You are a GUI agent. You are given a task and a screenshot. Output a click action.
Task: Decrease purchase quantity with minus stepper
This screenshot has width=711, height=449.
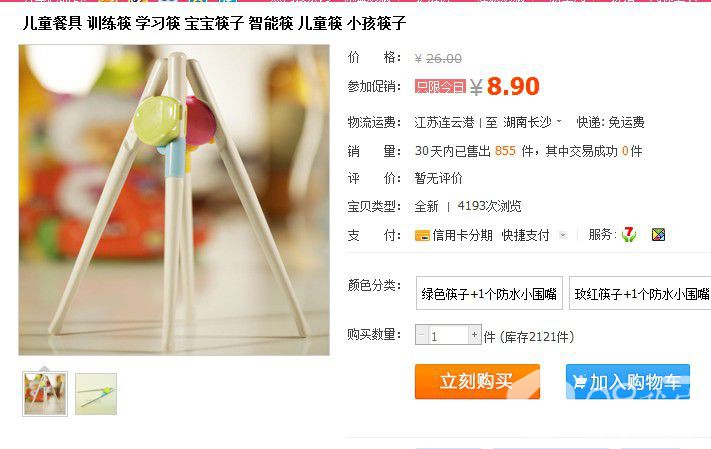click(x=422, y=335)
